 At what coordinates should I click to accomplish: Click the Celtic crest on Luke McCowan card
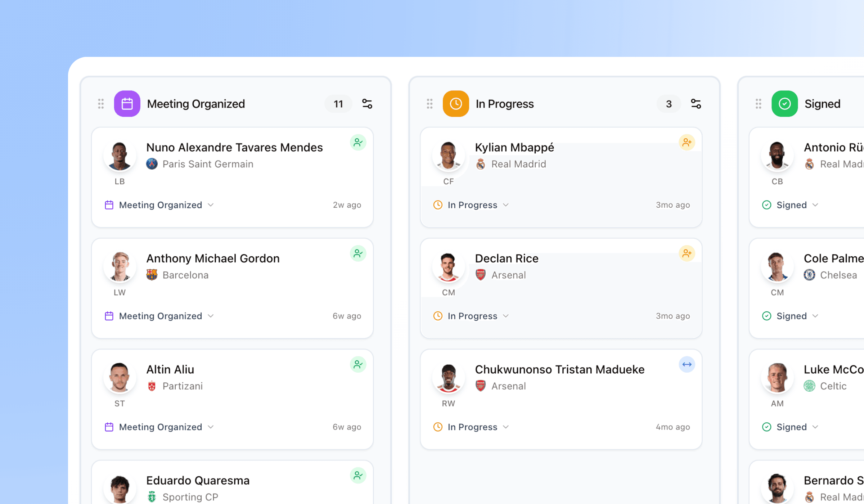(809, 386)
